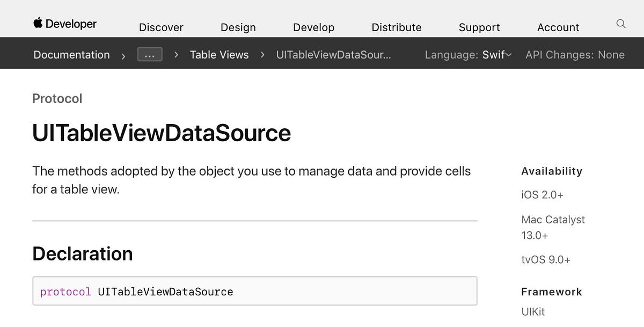
Task: Click the Mac Catalyst 13.0+ availability entry
Action: (553, 227)
